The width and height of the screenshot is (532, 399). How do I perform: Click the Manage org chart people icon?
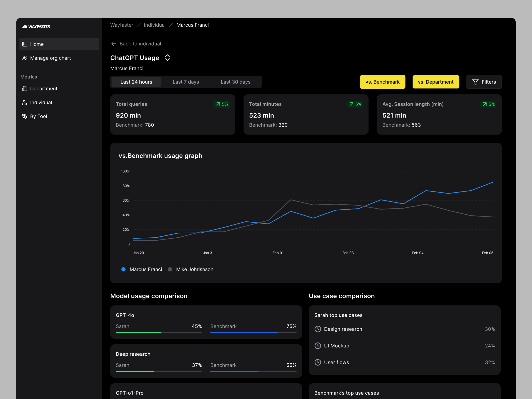pos(24,58)
